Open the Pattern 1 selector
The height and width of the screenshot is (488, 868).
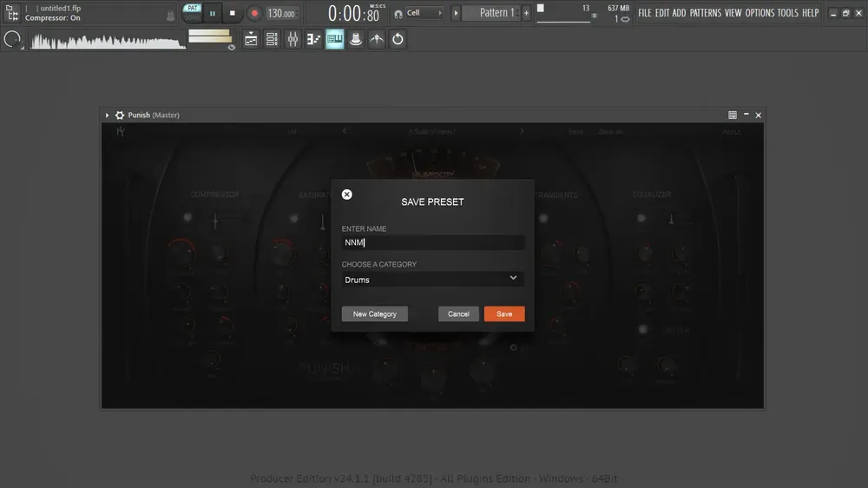[492, 13]
